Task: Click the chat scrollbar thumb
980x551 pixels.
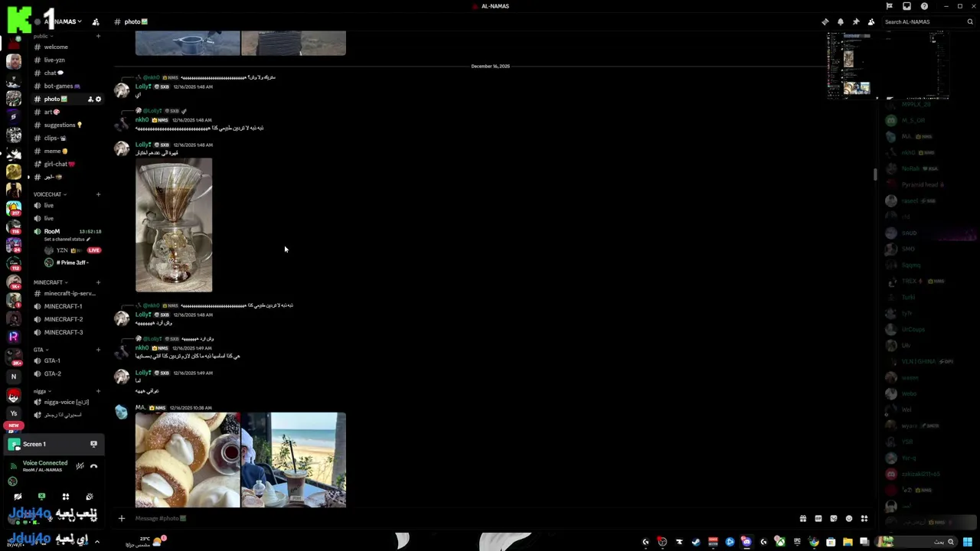Action: (875, 174)
